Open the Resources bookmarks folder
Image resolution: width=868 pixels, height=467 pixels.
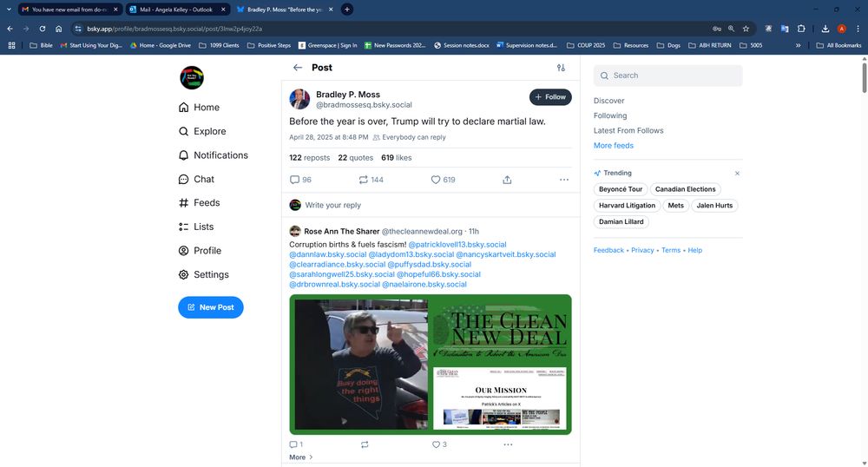coord(630,45)
